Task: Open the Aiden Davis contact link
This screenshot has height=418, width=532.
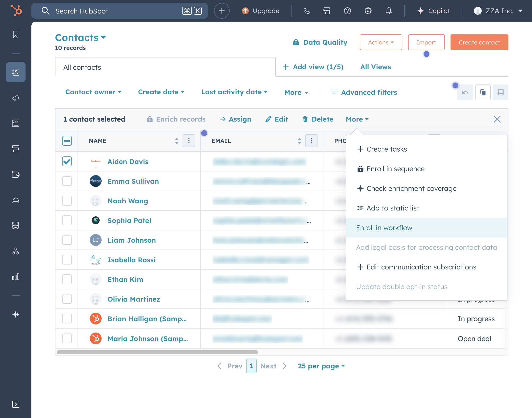Action: [x=128, y=162]
